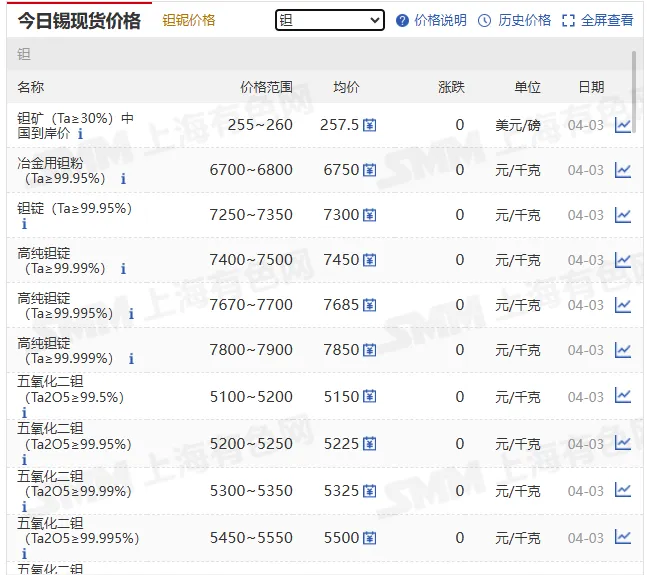This screenshot has height=575, width=647.
Task: Click the price range 7800~7900
Action: [251, 350]
